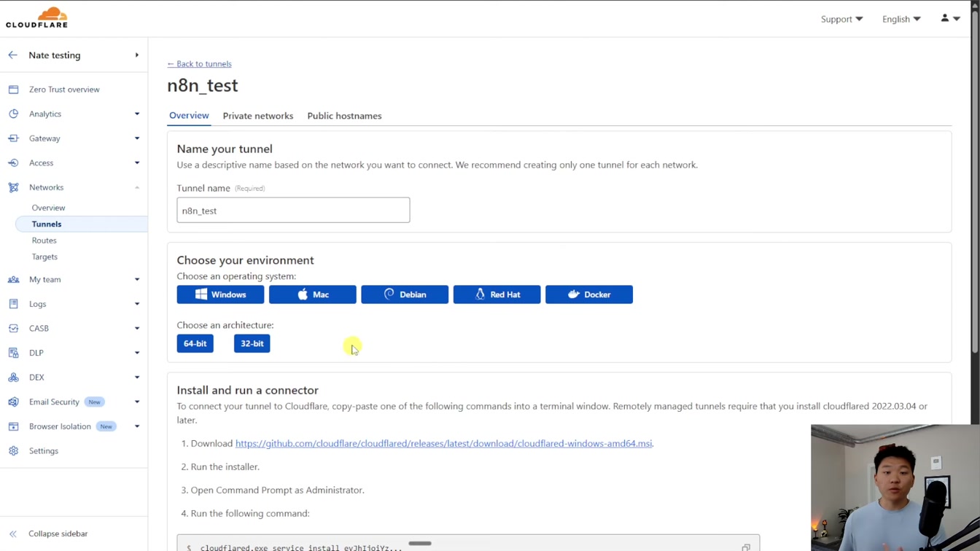Open Networks Overview in the sidebar

(48, 208)
